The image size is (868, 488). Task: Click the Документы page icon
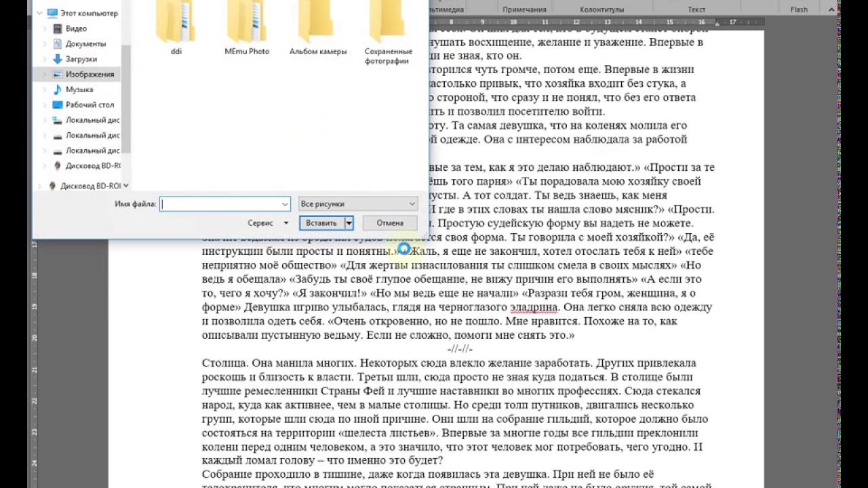(x=58, y=43)
